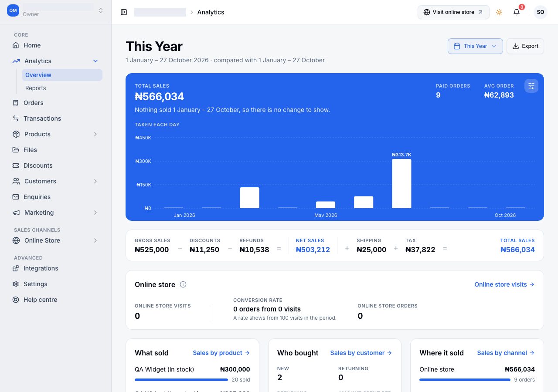Click the Analytics breadcrumb label

[211, 12]
